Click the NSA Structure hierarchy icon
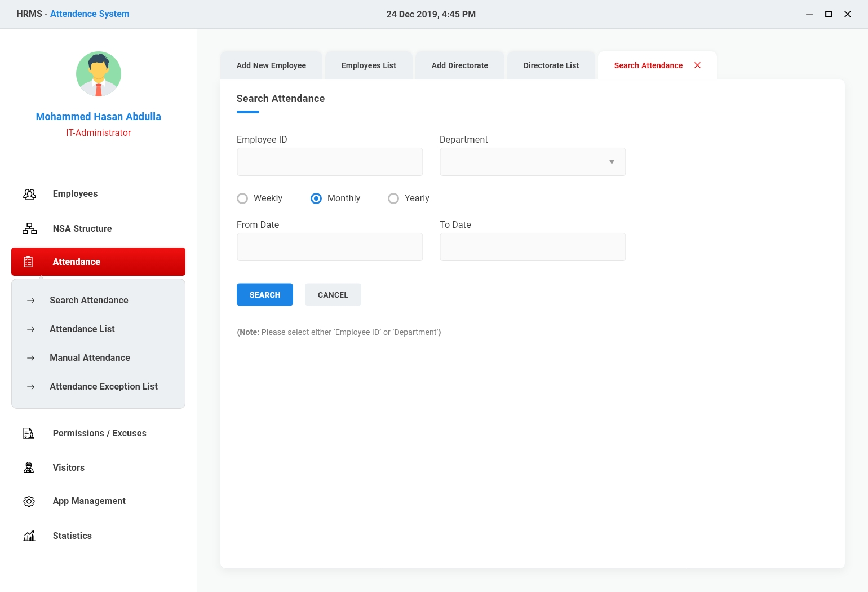This screenshot has width=868, height=592. 29,228
